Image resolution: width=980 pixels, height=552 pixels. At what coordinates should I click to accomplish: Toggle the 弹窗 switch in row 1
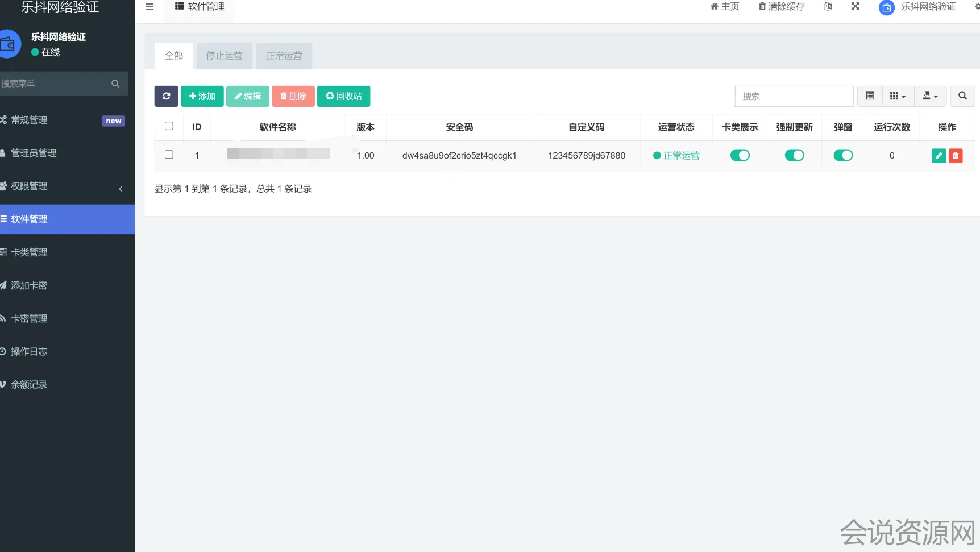pos(843,156)
